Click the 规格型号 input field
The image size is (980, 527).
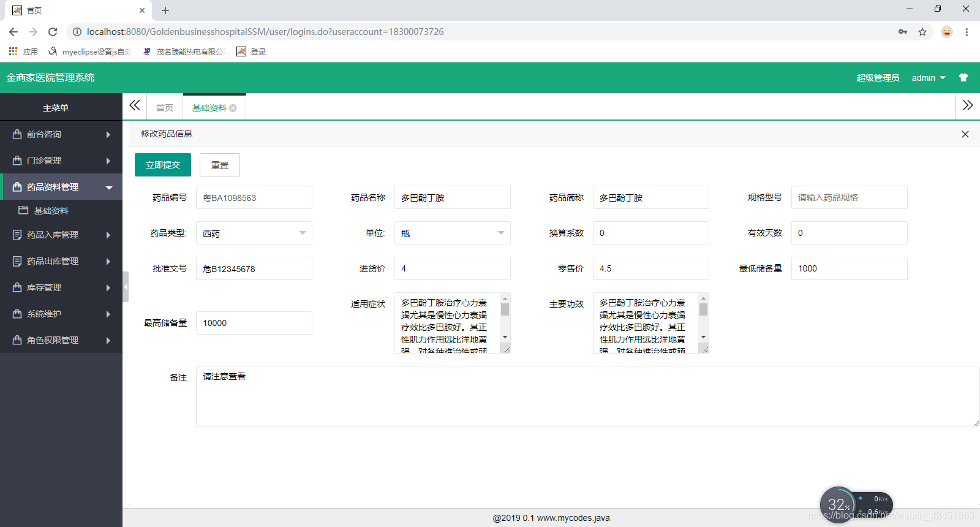[850, 197]
